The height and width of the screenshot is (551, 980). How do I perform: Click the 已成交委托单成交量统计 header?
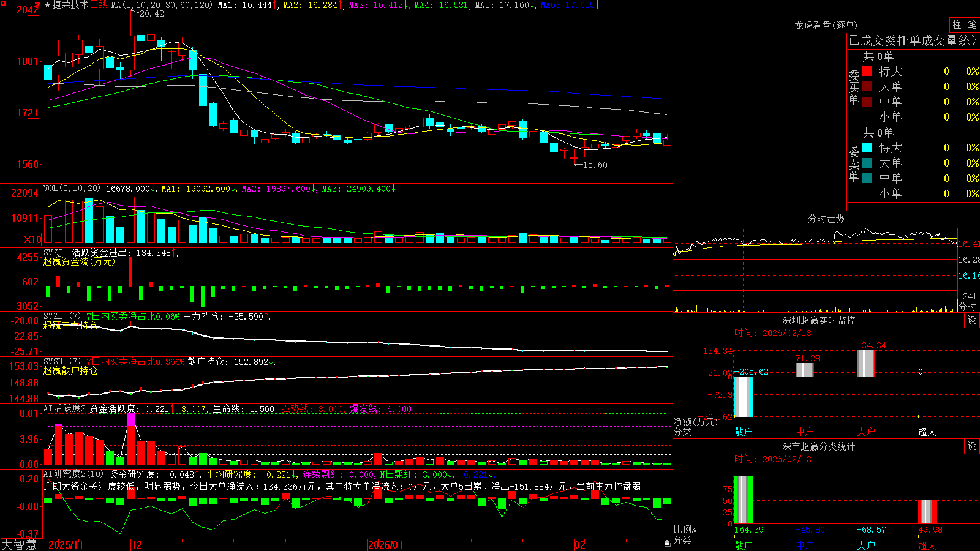[x=914, y=40]
